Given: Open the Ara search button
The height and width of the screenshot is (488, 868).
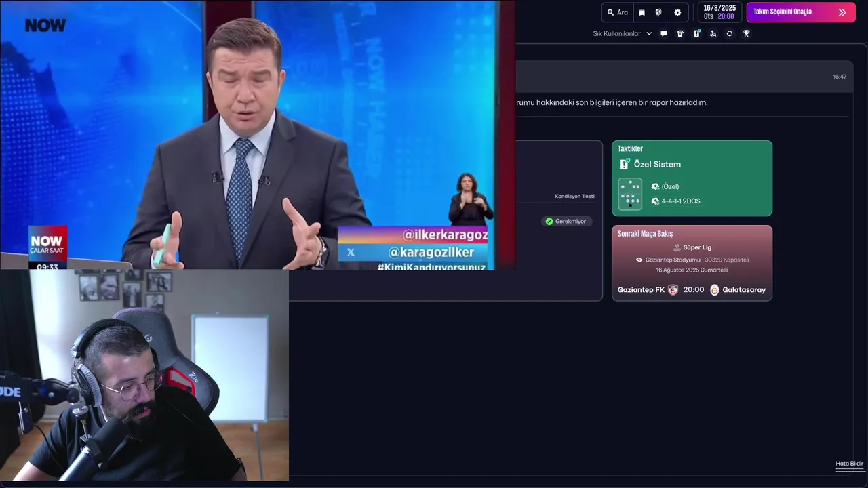Looking at the screenshot, I should [617, 12].
